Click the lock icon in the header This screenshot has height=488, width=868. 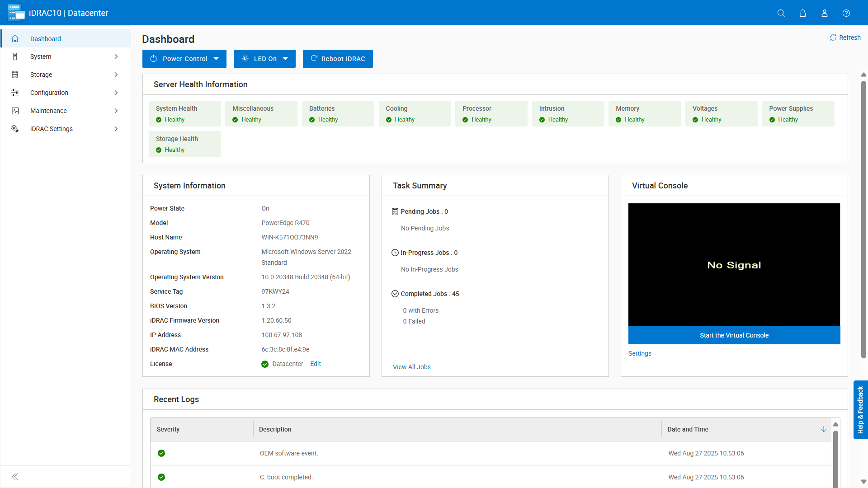click(803, 13)
